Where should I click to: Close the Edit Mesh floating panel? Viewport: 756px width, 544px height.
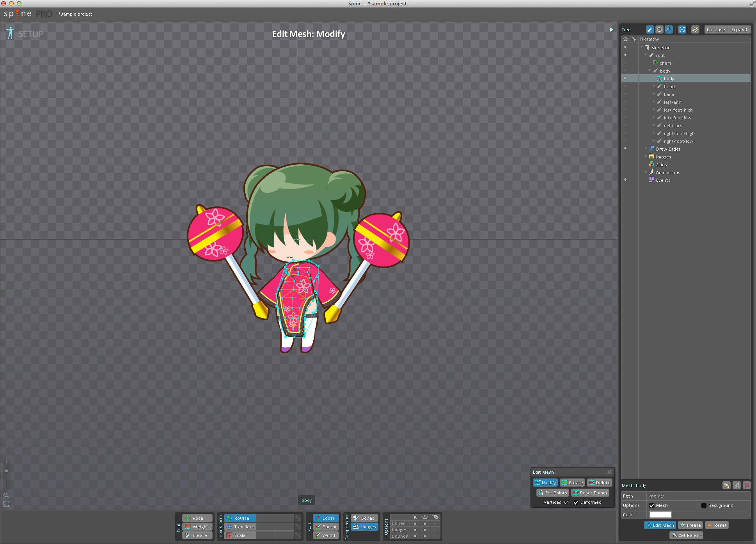pyautogui.click(x=609, y=472)
